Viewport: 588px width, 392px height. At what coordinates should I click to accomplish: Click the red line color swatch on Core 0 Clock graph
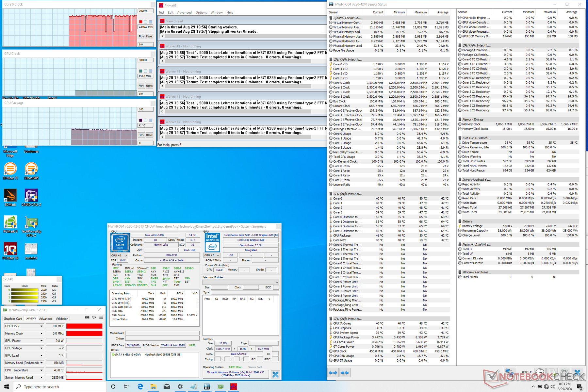141,22
